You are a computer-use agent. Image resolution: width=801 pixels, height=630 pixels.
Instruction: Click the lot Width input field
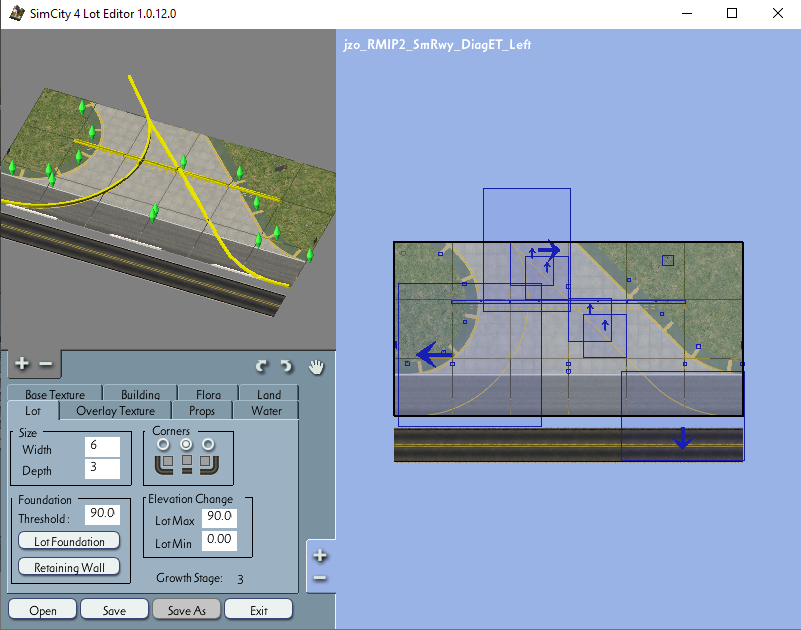[102, 446]
